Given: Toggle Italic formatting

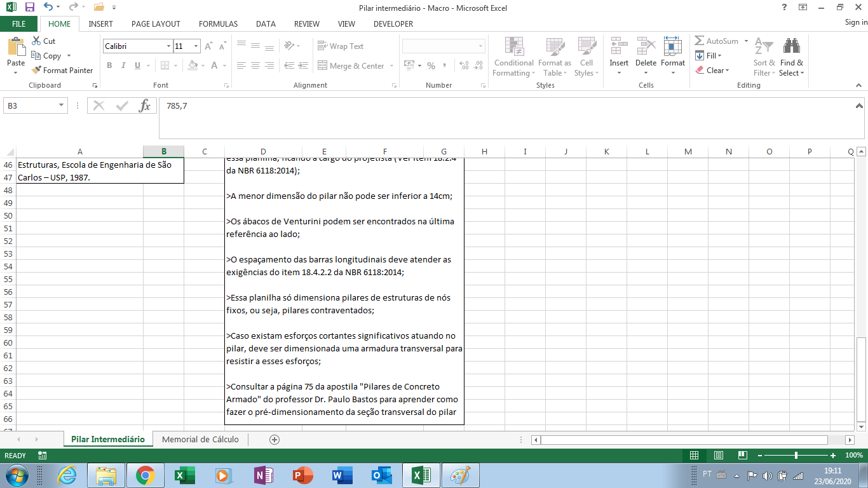Looking at the screenshot, I should pos(123,65).
